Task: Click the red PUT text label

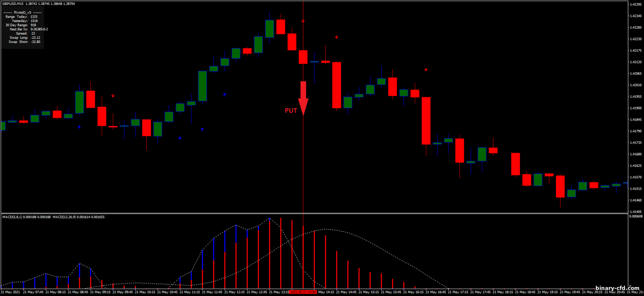Action: pyautogui.click(x=291, y=111)
